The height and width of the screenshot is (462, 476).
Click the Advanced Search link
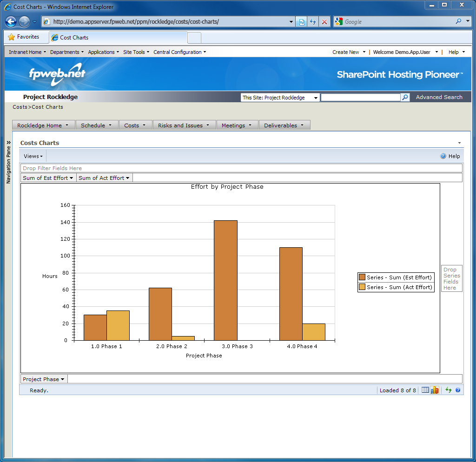439,97
